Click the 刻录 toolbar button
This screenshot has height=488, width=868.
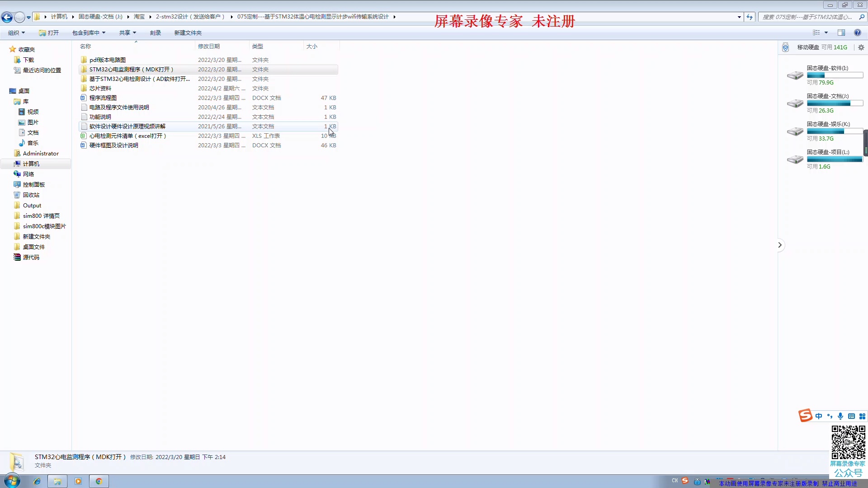(x=155, y=33)
